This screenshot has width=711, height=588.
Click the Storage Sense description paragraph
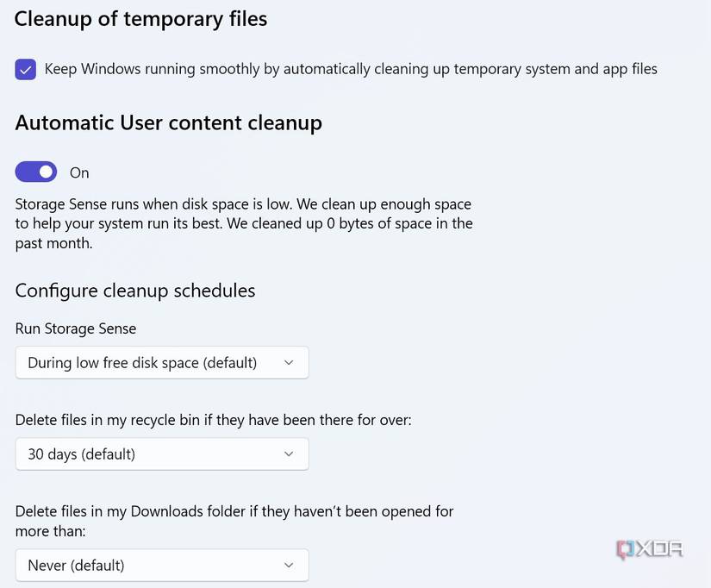(x=244, y=224)
